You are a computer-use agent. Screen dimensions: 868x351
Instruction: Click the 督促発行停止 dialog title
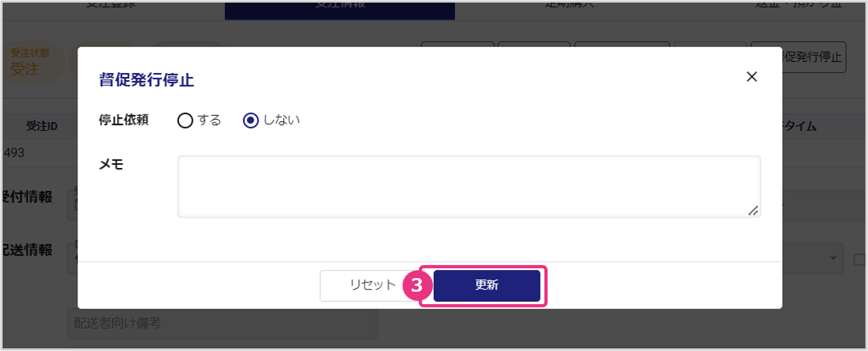click(147, 80)
